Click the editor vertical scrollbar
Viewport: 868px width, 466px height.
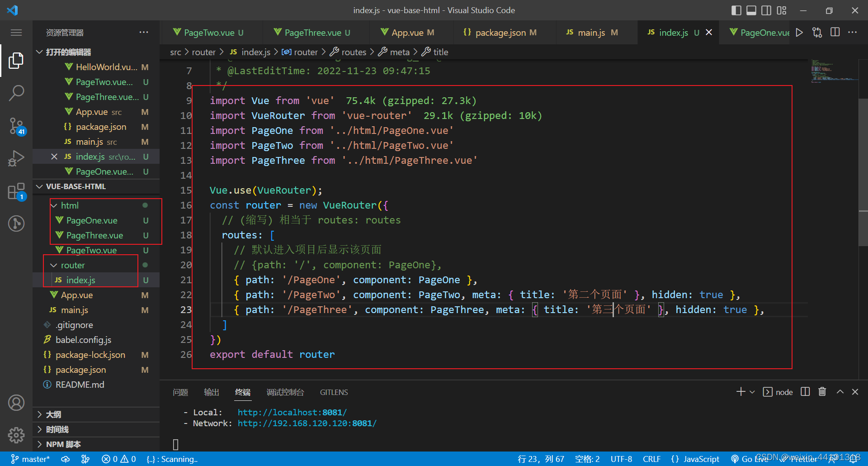pyautogui.click(x=863, y=172)
